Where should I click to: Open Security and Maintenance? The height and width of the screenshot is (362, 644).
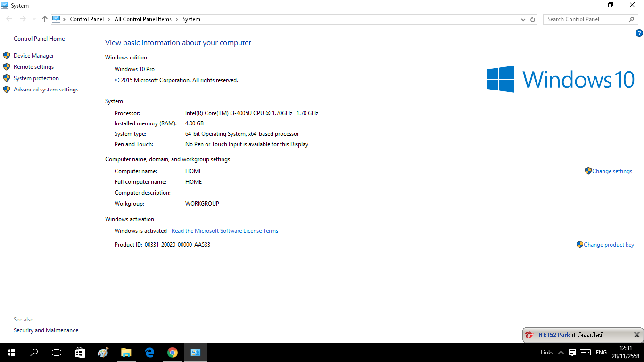(46, 330)
